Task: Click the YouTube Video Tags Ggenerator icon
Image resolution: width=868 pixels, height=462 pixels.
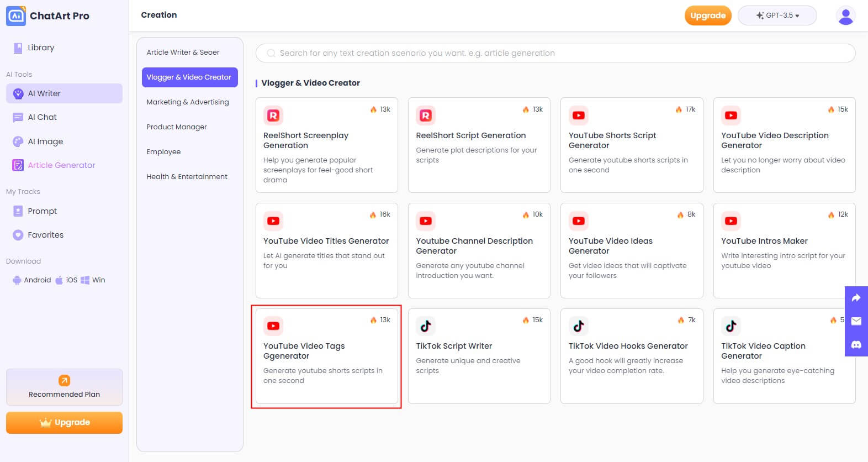Action: click(x=273, y=326)
